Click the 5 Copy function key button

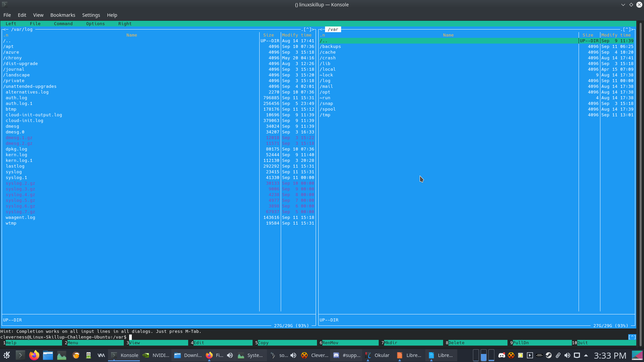point(286,343)
